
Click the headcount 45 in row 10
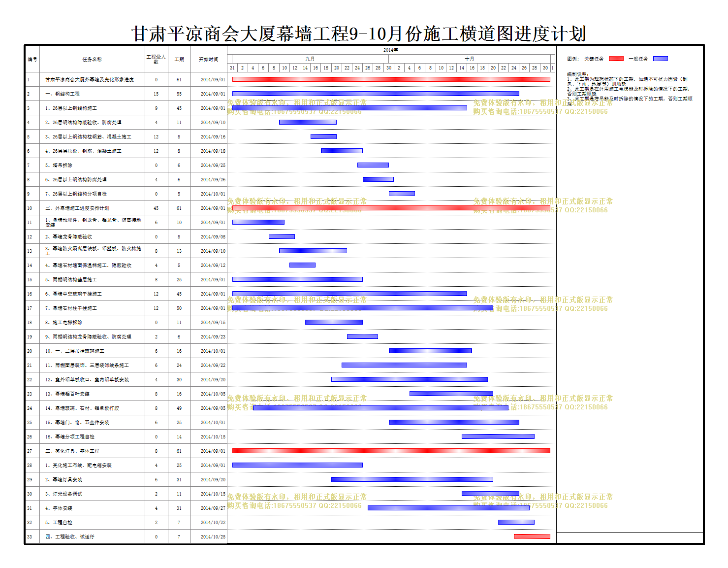[x=156, y=208]
